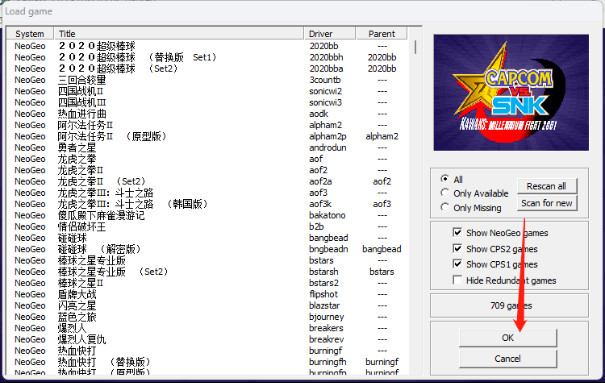Sort list by Title column header
Image resolution: width=605 pixels, height=383 pixels.
(179, 34)
